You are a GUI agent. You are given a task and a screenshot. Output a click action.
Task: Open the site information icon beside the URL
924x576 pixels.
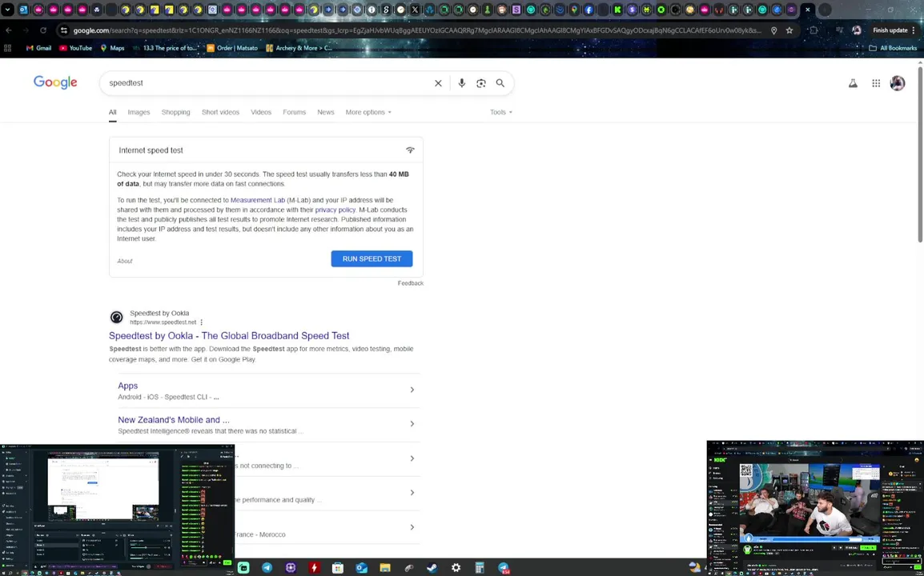point(64,30)
